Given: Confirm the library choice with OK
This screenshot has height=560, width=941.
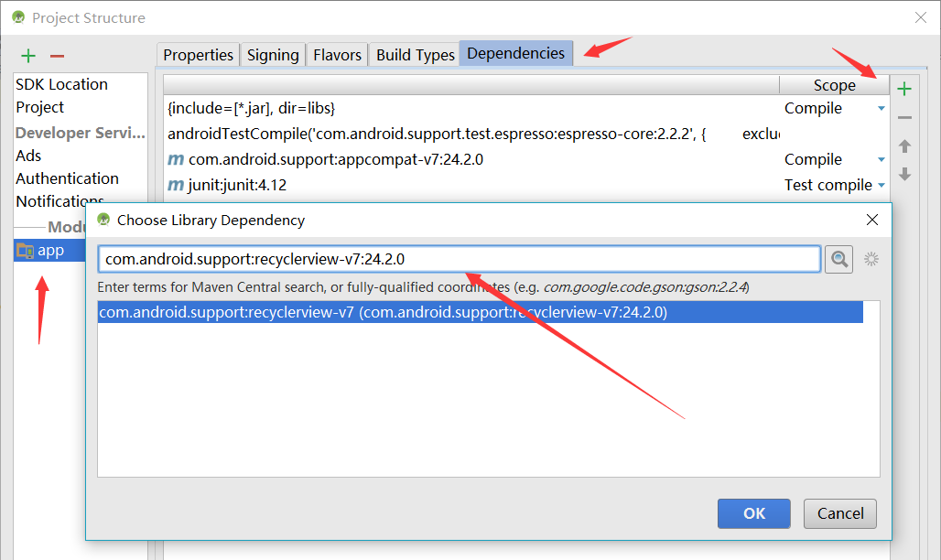Looking at the screenshot, I should (x=753, y=513).
